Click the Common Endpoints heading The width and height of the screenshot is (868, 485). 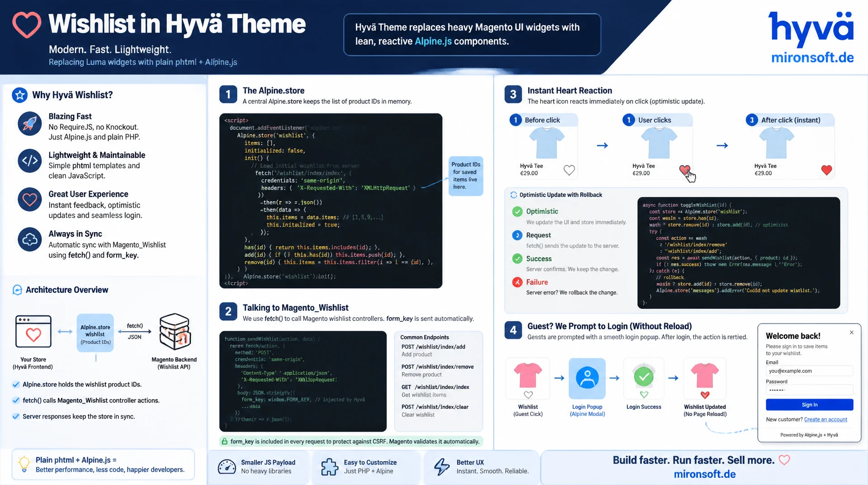tap(425, 338)
